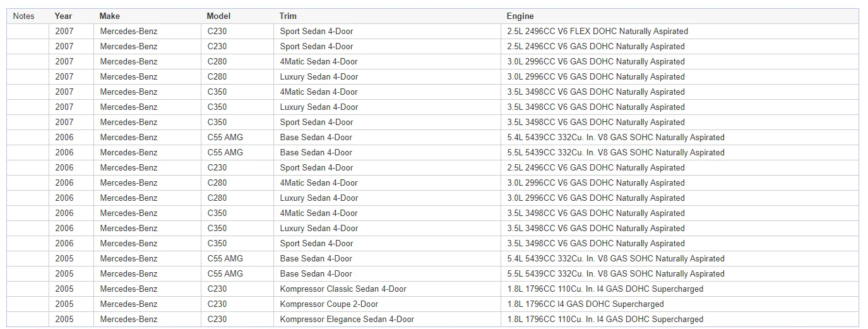
Task: Click the Year column header
Action: (71, 16)
